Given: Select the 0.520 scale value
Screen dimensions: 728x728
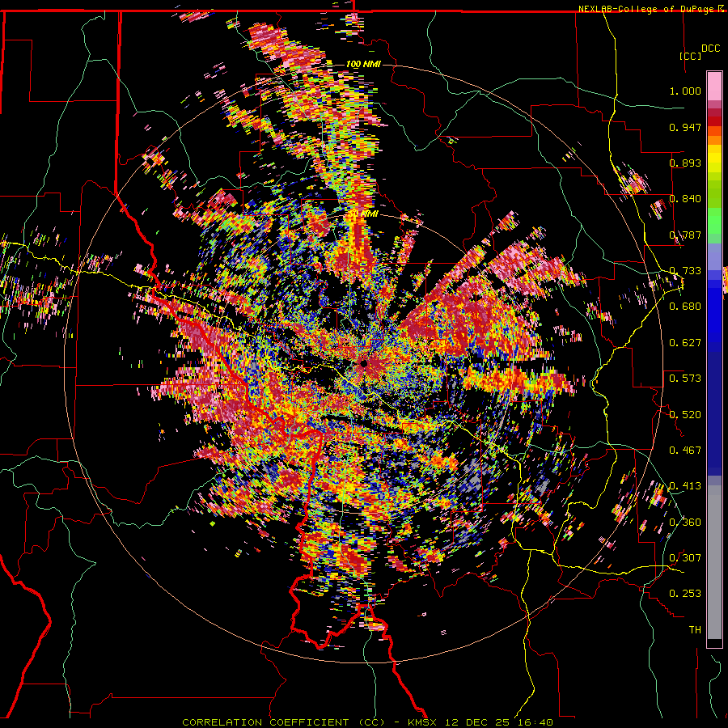Looking at the screenshot, I should (x=685, y=414).
